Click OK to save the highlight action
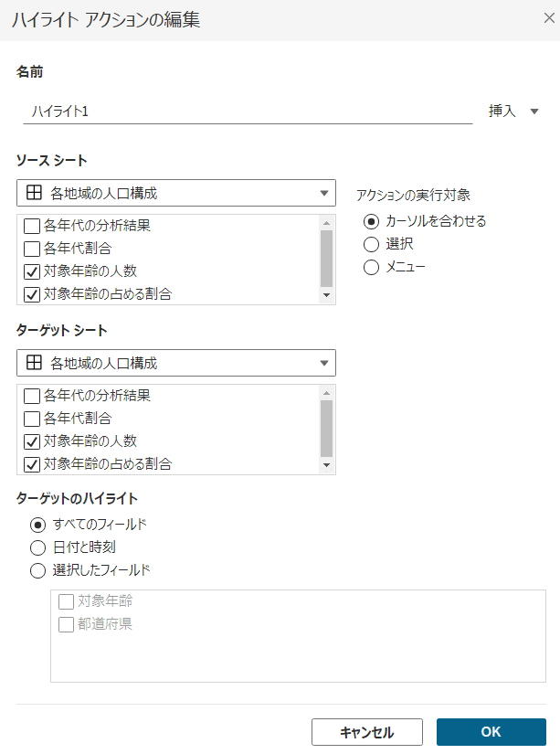Image resolution: width=560 pixels, height=754 pixels. coord(491,731)
